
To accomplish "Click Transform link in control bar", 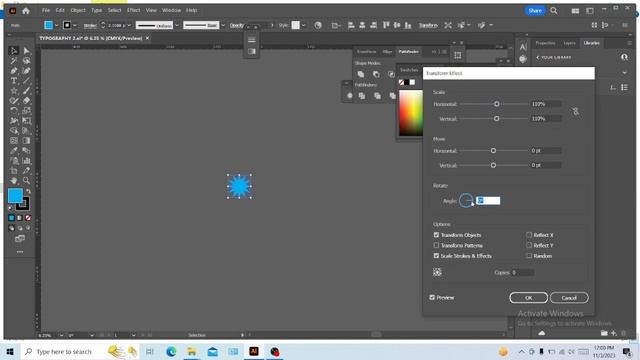I will [428, 25].
